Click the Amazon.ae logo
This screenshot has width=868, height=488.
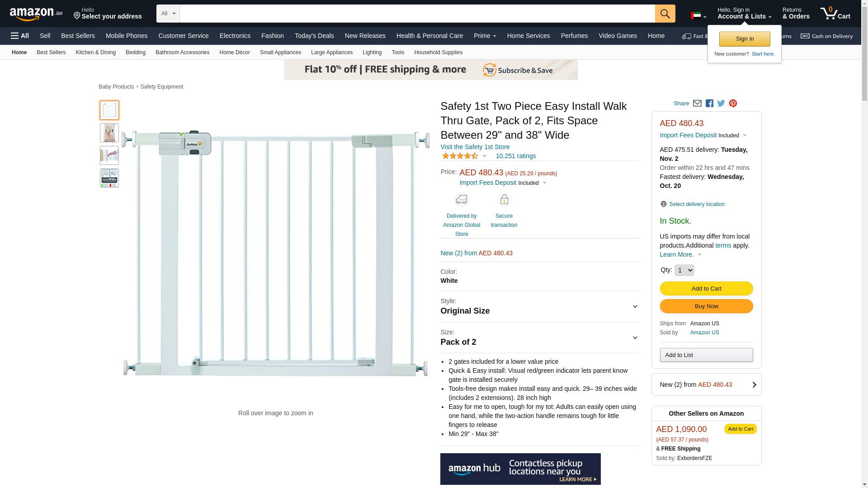(x=36, y=14)
